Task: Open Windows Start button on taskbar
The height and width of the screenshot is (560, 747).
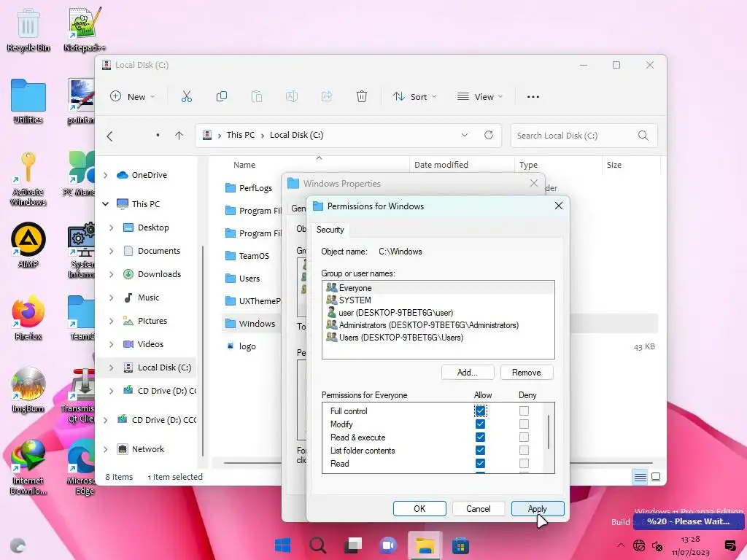Action: [282, 545]
